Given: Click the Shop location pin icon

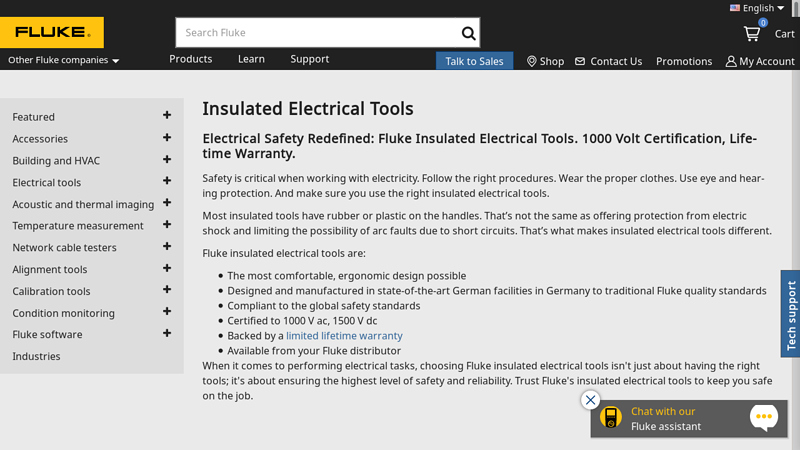Looking at the screenshot, I should tap(531, 61).
